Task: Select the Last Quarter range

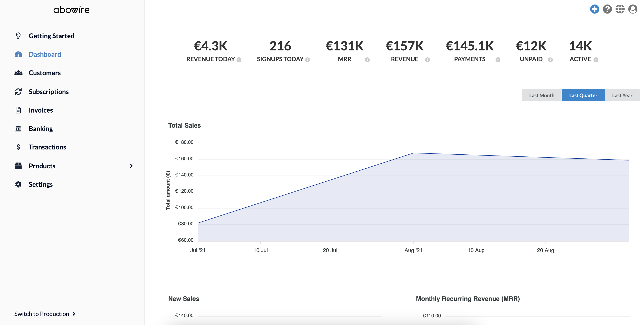Action: click(583, 95)
